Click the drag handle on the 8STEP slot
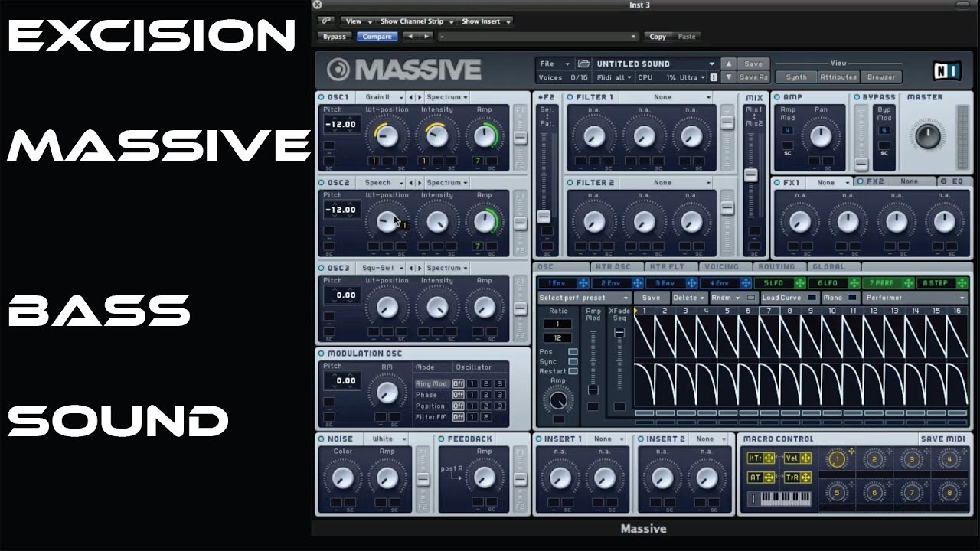 (x=962, y=283)
